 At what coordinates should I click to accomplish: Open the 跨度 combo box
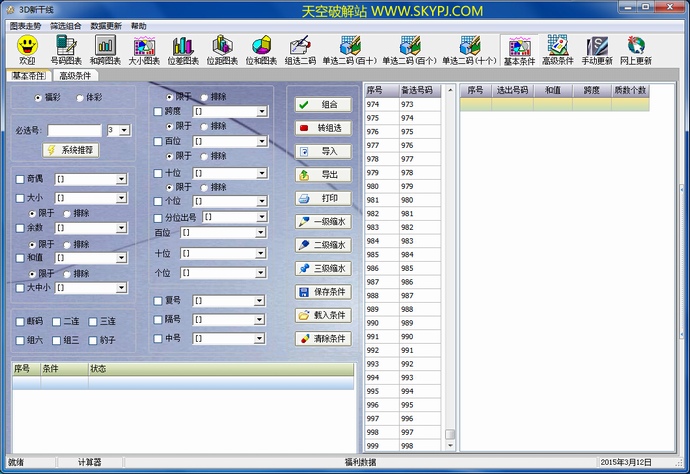(260, 112)
